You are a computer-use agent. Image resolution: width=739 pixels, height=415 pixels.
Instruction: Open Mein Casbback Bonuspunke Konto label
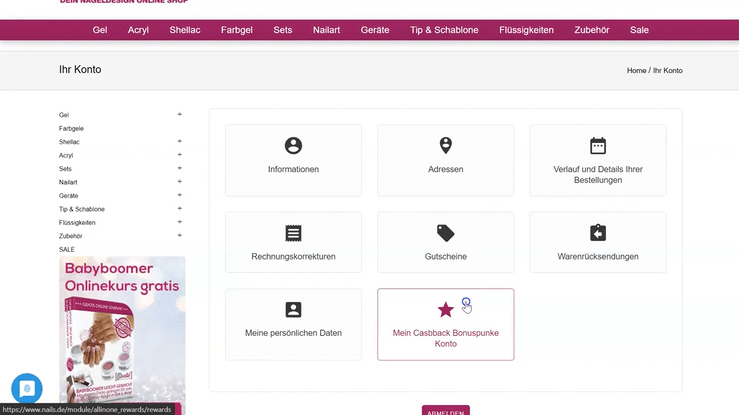click(445, 338)
